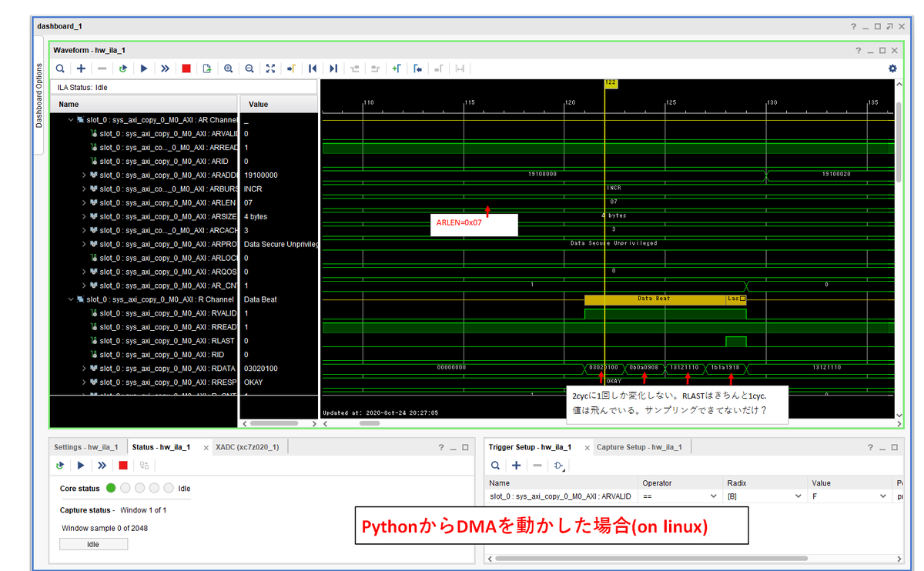This screenshot has height=571, width=924.
Task: Click auto re-trigger icon in Status panel
Action: [60, 466]
